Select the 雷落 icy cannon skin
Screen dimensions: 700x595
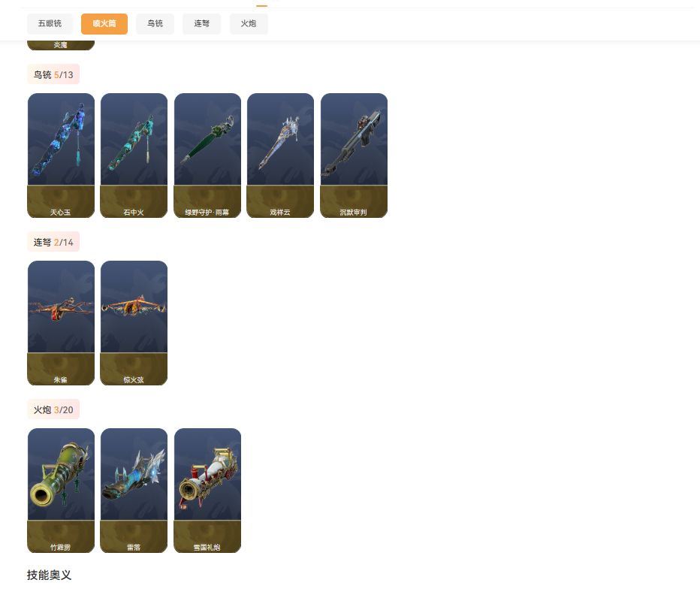click(134, 491)
